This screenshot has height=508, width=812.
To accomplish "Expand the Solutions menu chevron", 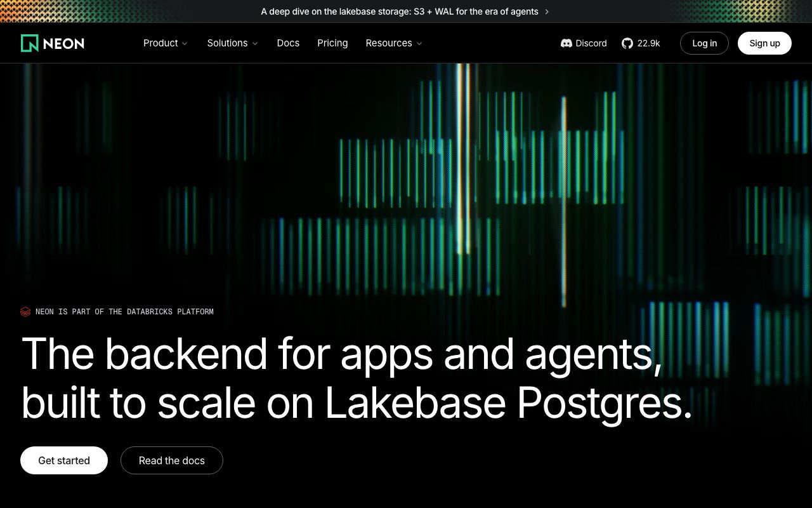I will pyautogui.click(x=255, y=43).
